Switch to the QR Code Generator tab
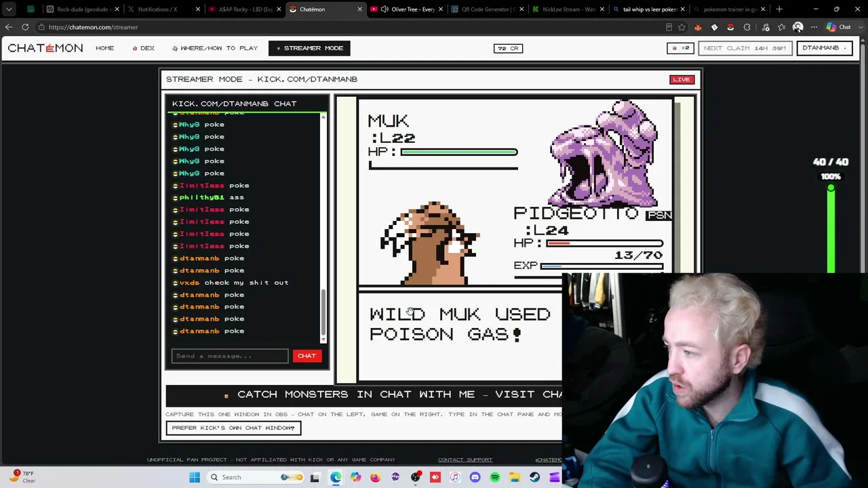Screen dimensions: 868x488 487,9
